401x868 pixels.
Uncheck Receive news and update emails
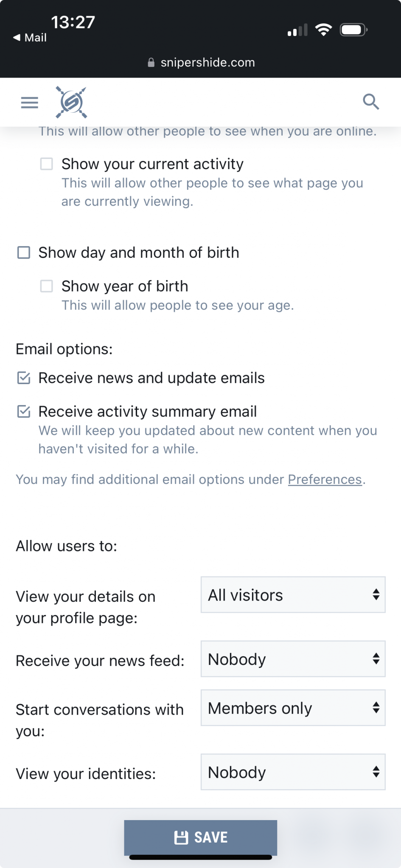[x=24, y=378]
